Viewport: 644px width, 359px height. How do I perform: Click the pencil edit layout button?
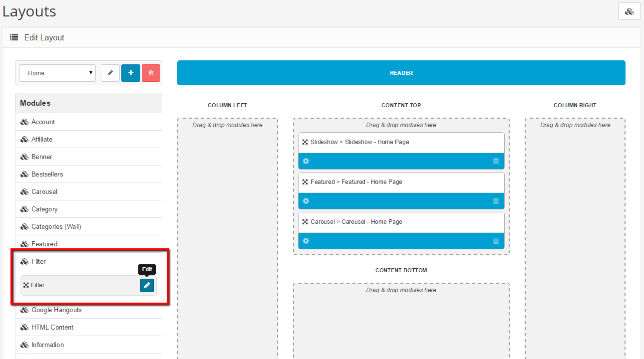110,73
